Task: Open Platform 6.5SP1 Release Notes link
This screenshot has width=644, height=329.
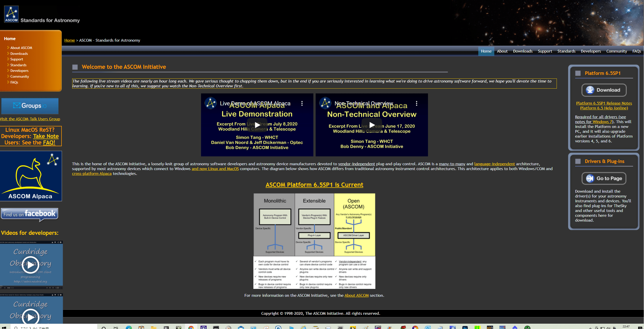Action: (x=604, y=103)
